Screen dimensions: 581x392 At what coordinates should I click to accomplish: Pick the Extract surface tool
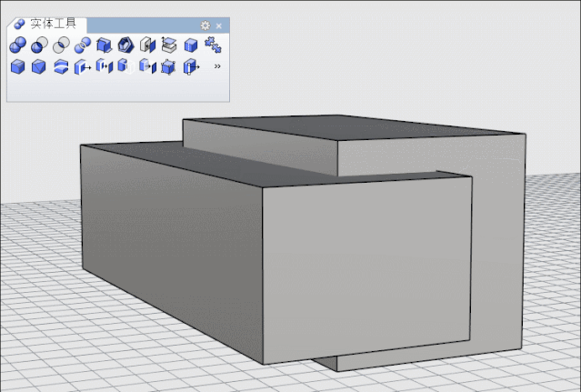[x=169, y=45]
